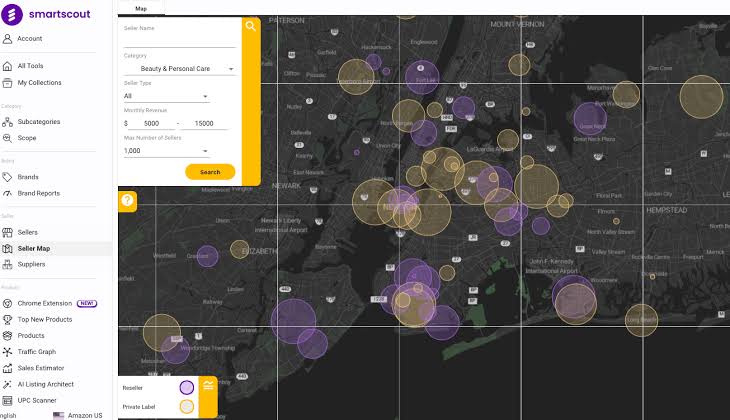Click the Amazon US marketplace text
Screen dimensions: 730x420
click(x=85, y=416)
